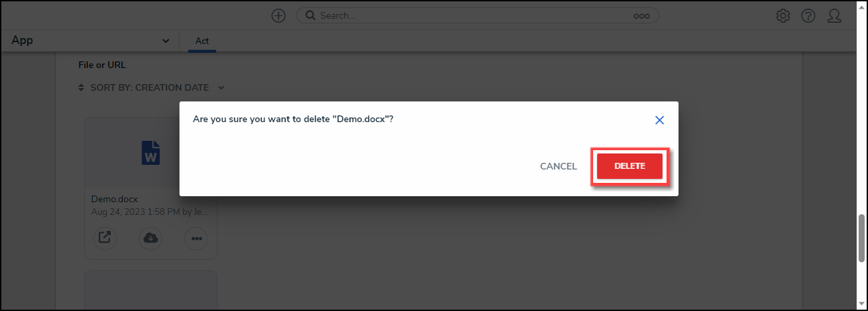
Task: Click the vertical scrollbar thumb
Action: click(862, 238)
